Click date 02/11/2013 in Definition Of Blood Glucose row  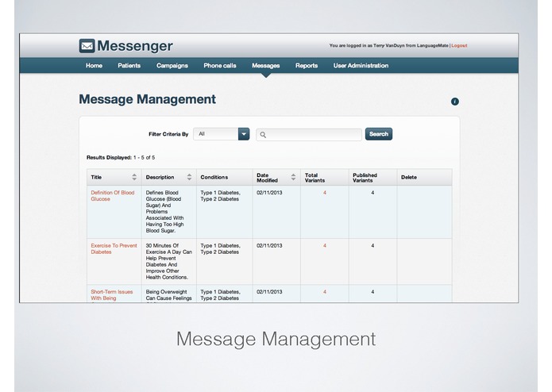pos(269,193)
